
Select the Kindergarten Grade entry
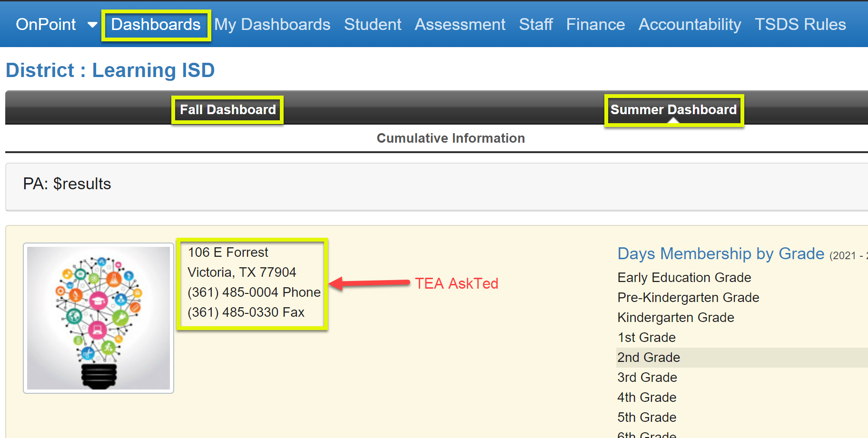(675, 317)
